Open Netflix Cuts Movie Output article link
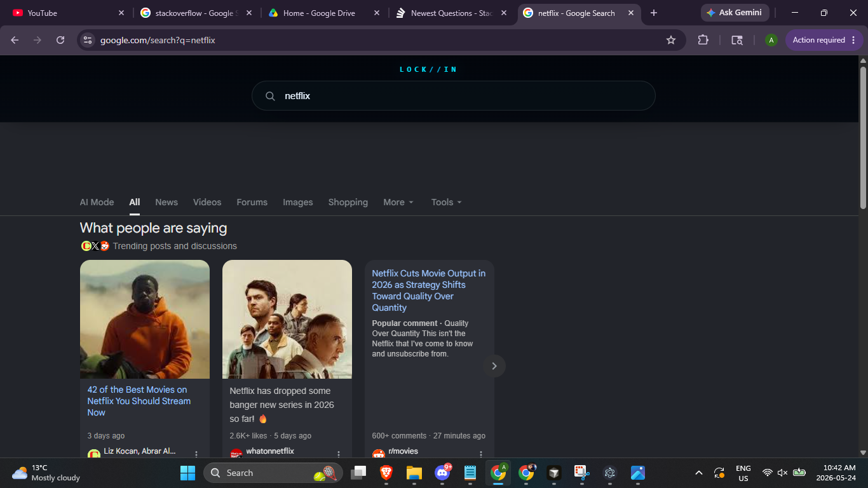The image size is (868, 488). [429, 290]
